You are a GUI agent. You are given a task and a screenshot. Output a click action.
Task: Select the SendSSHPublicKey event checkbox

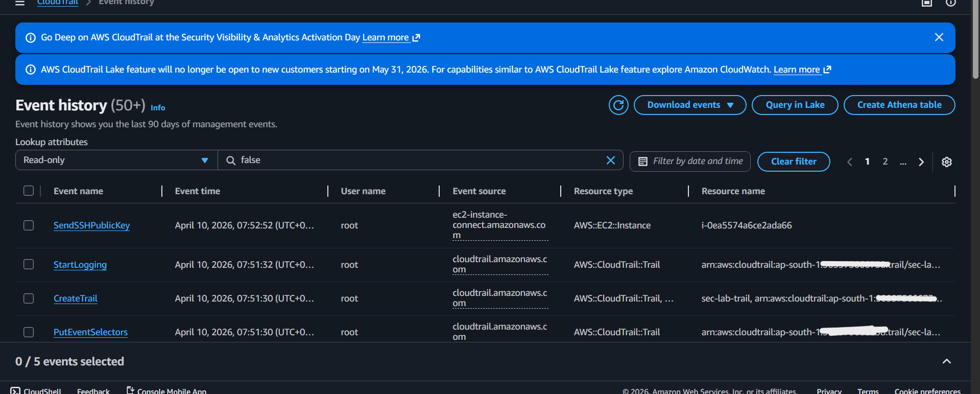29,225
